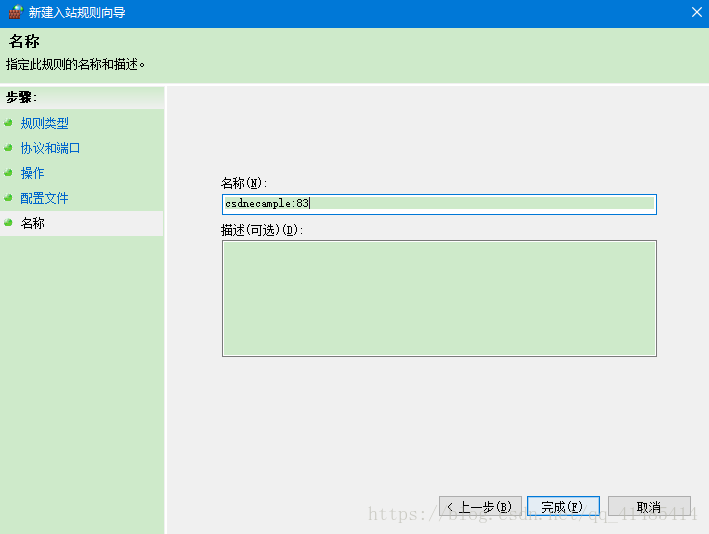The height and width of the screenshot is (534, 709).
Task: Go to the 配置文件 step
Action: [44, 198]
